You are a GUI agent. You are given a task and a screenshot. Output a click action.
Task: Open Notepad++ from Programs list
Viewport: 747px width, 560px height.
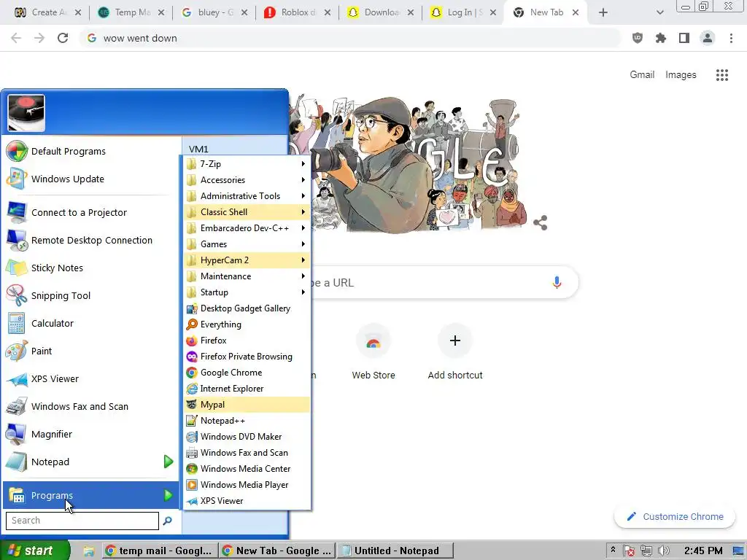247,421
